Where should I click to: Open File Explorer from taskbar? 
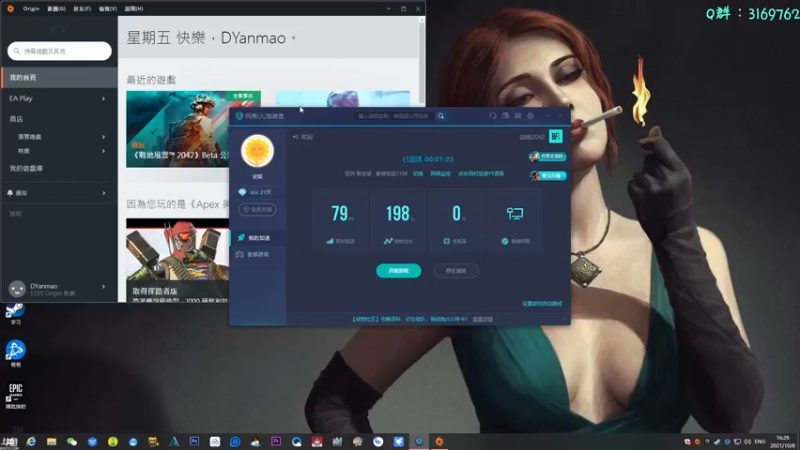(x=52, y=441)
